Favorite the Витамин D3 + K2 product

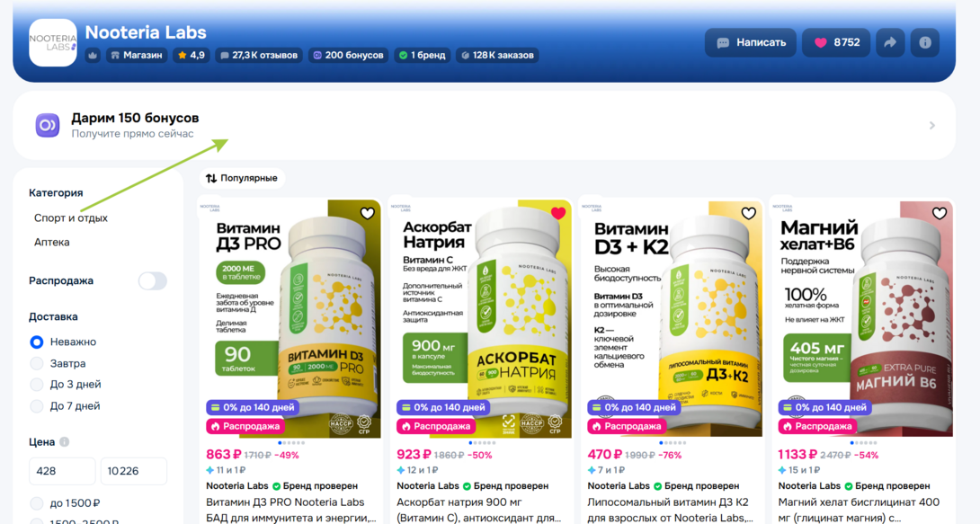(749, 214)
